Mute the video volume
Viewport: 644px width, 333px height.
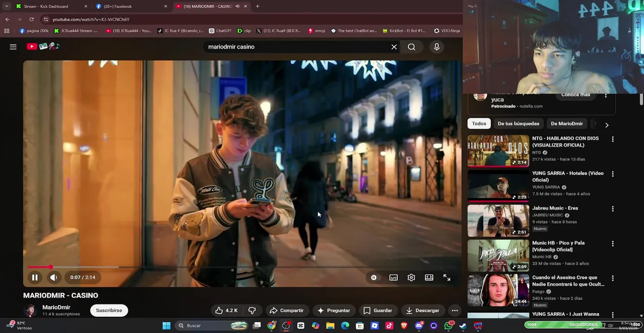(54, 277)
